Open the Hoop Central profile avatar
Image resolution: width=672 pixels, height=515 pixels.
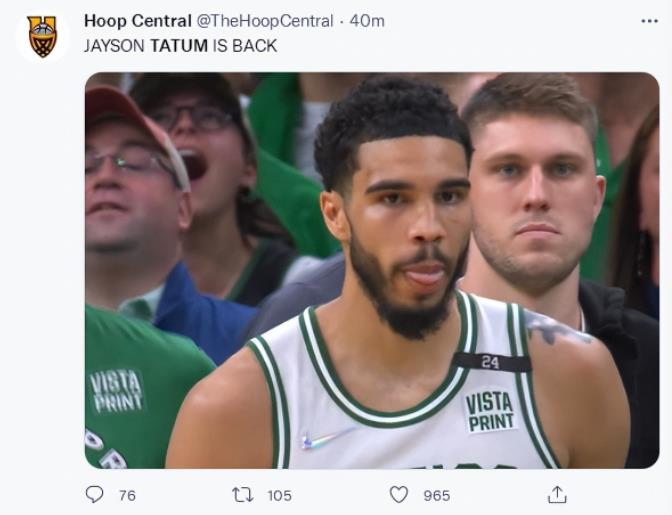point(42,36)
